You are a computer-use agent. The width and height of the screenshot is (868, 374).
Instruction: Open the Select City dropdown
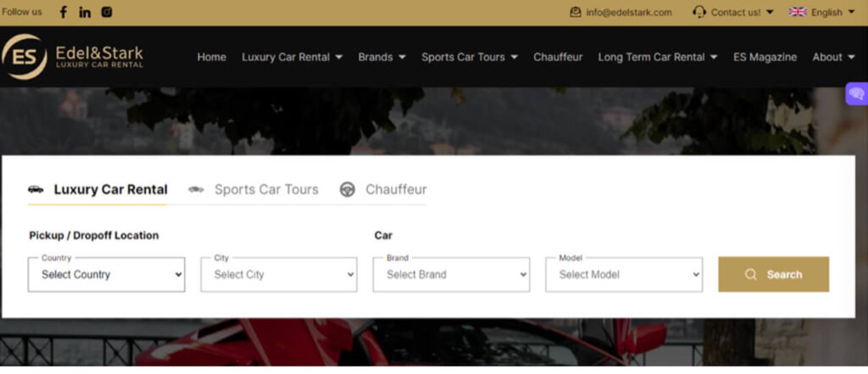click(x=279, y=274)
